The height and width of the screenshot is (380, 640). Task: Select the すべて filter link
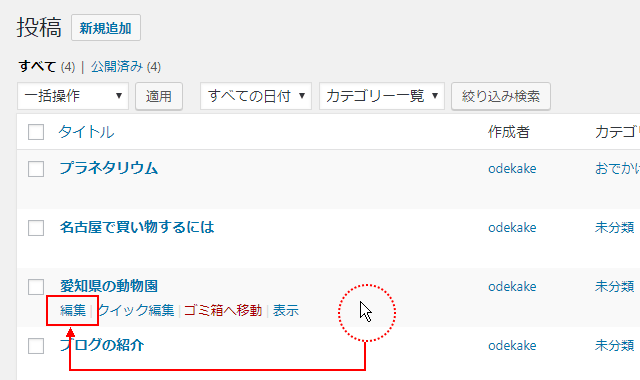pyautogui.click(x=37, y=67)
